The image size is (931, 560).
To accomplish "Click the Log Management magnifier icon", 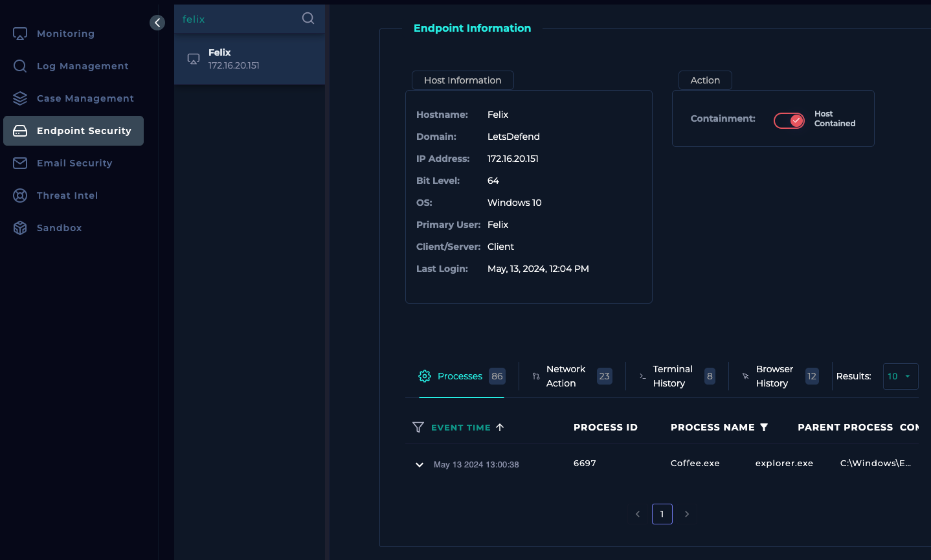I will 20,66.
